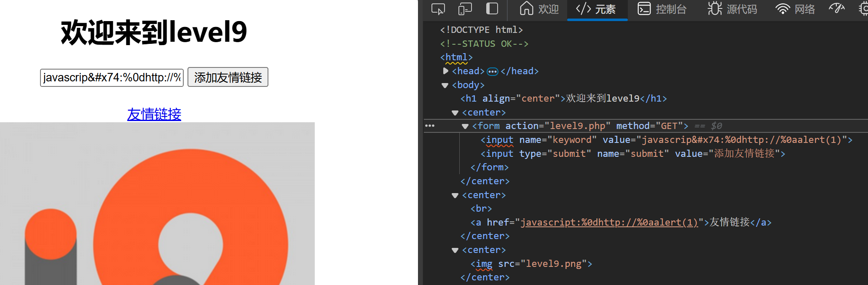Click the level9.php action attribute value
This screenshot has height=285, width=868.
(x=577, y=126)
